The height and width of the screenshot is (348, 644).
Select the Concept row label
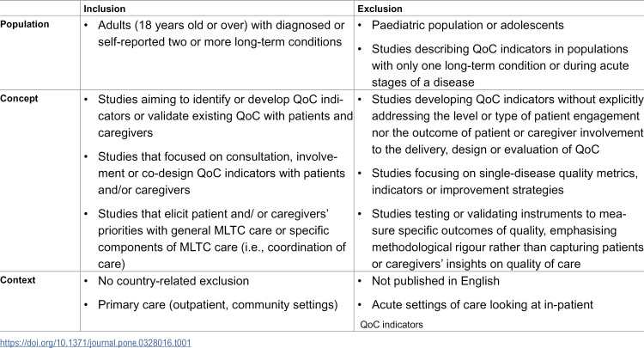pos(19,99)
